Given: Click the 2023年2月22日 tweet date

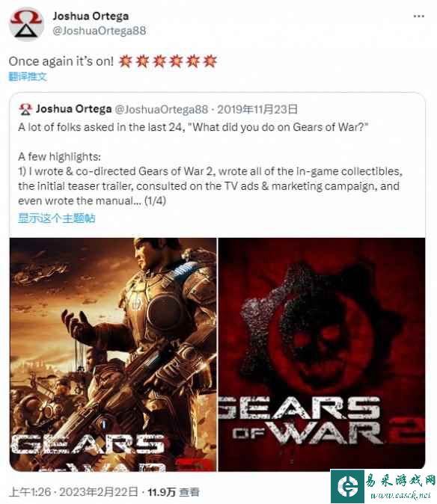Looking at the screenshot, I should (x=99, y=491).
